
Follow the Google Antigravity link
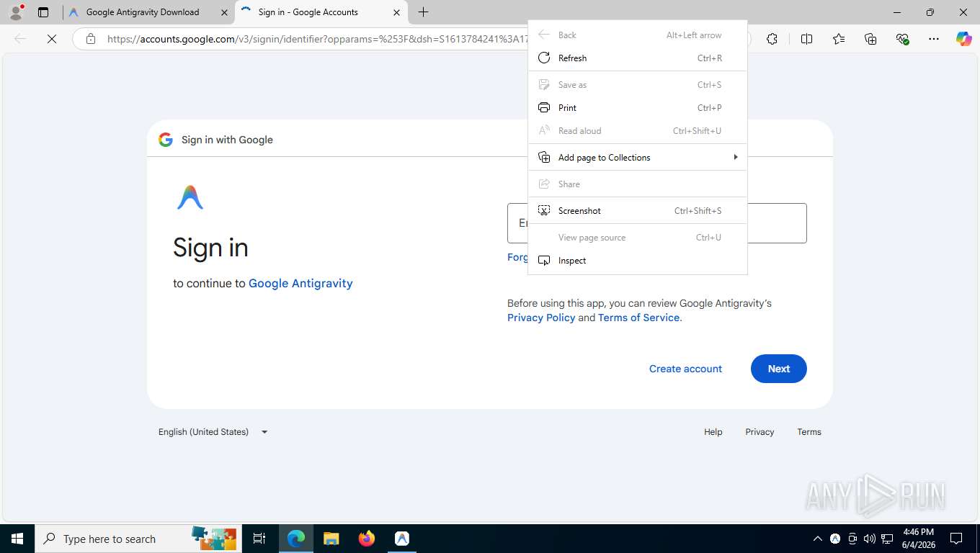[300, 283]
